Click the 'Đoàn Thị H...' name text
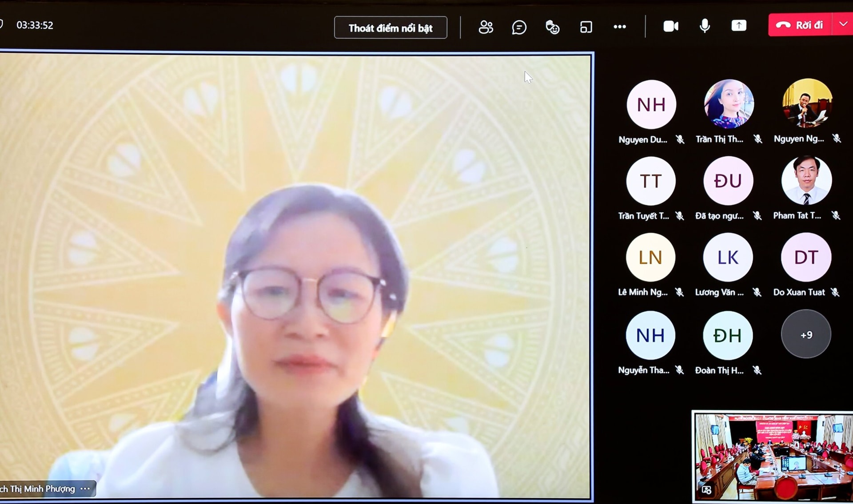The image size is (853, 504). pos(719,370)
